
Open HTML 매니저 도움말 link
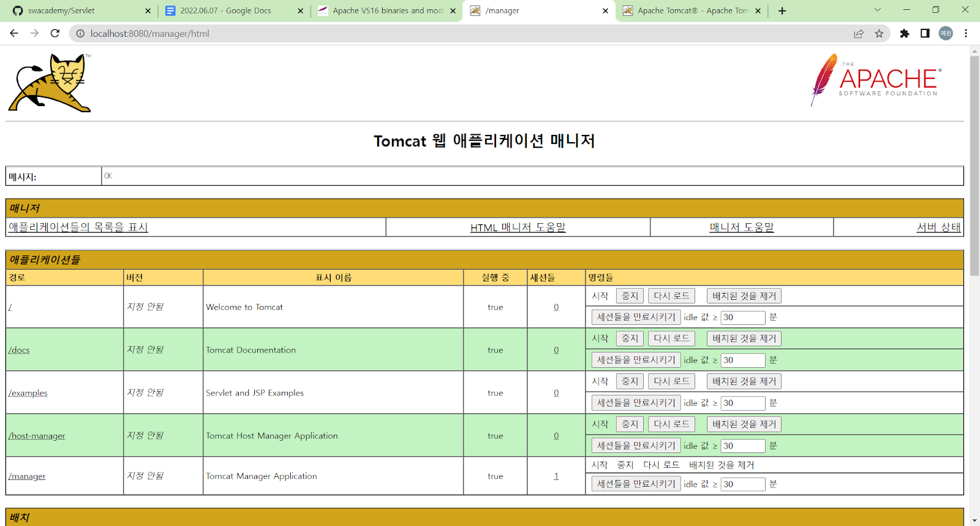[x=518, y=227]
